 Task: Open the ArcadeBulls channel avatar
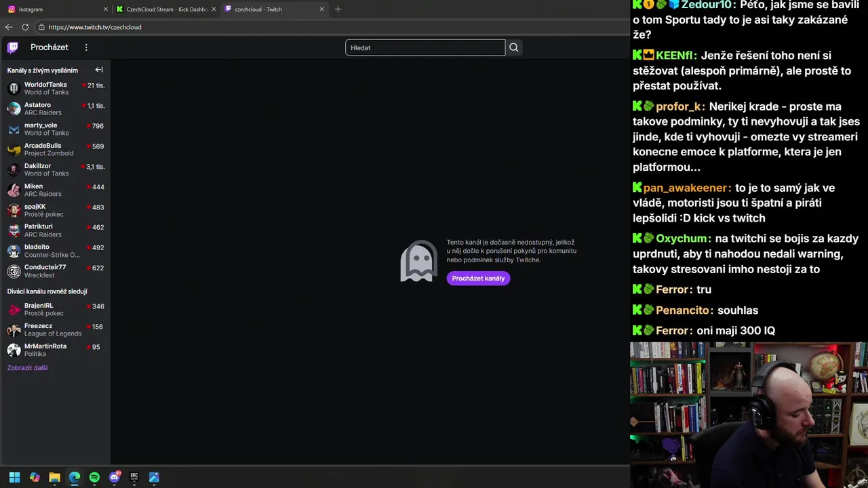(x=14, y=150)
